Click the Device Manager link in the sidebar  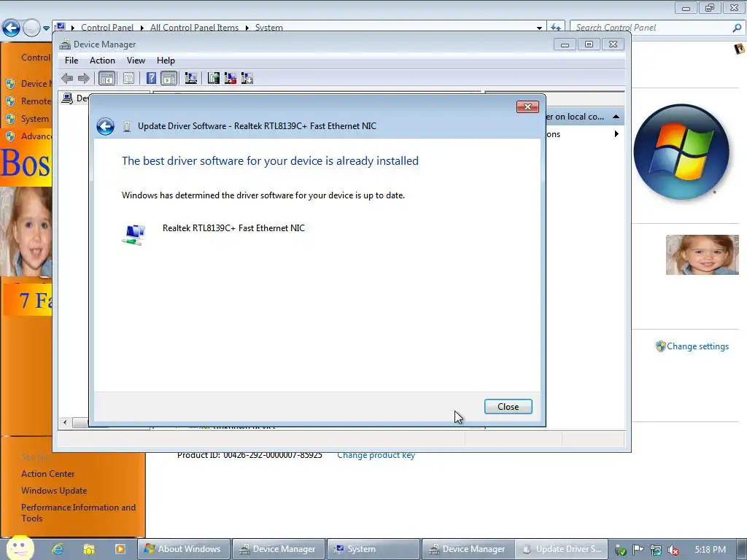[36, 84]
